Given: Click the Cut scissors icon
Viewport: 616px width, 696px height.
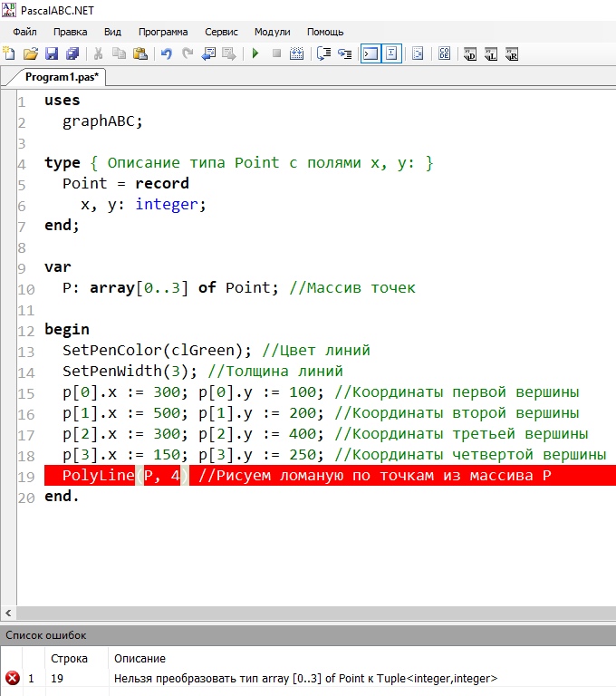Looking at the screenshot, I should (98, 53).
